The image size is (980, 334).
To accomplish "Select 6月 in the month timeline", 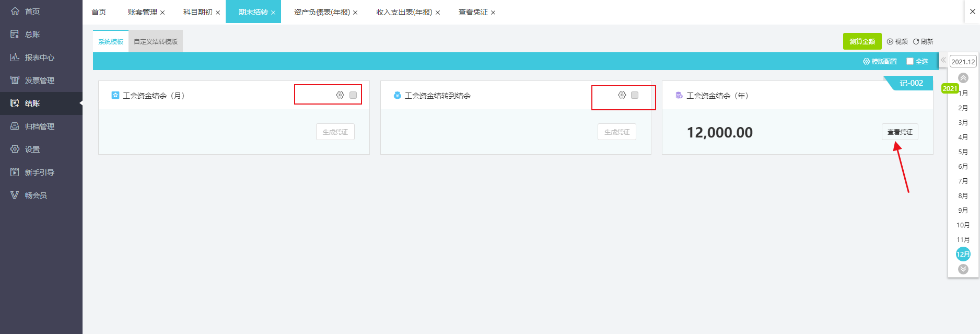I will tap(963, 167).
